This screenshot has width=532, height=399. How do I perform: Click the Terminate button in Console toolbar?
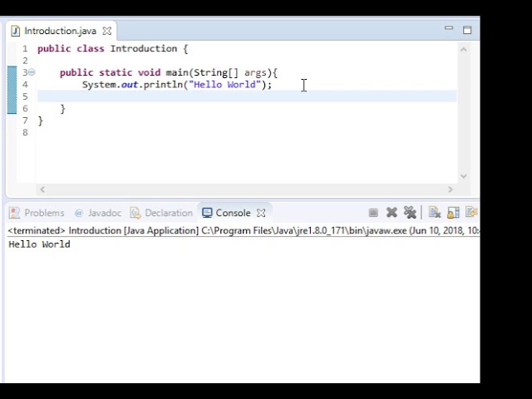[373, 213]
